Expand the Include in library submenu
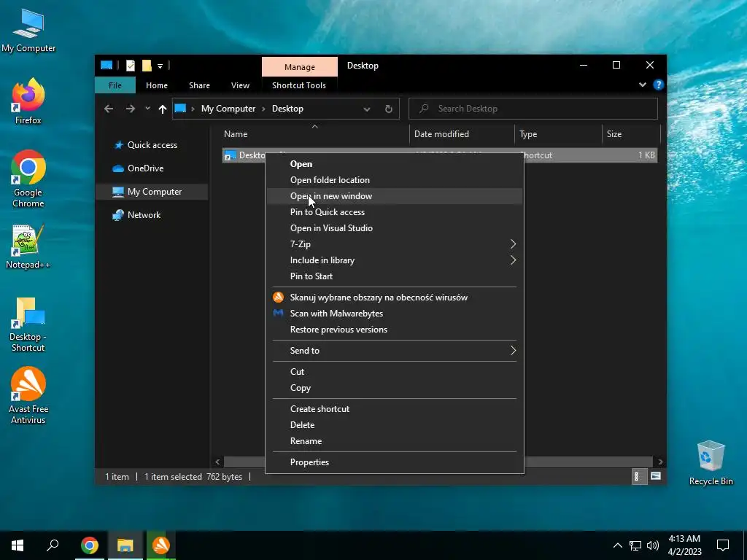747x560 pixels. [x=513, y=260]
